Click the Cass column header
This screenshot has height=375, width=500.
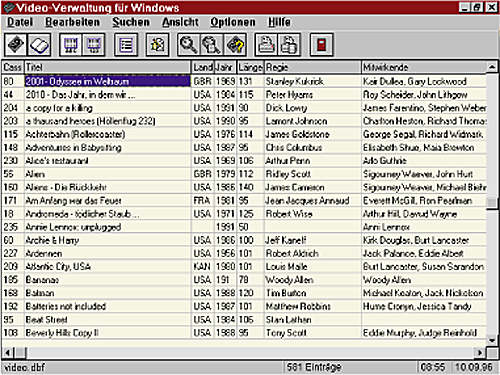(x=13, y=67)
